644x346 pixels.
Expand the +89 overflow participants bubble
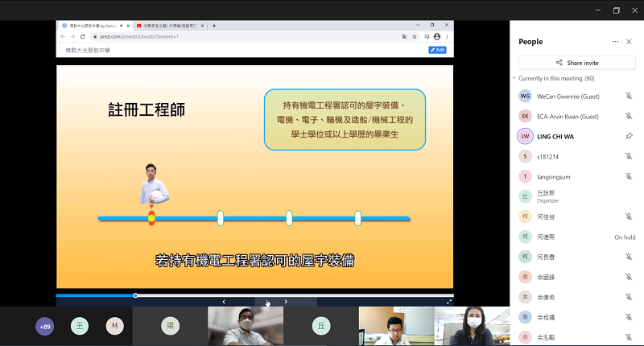45,326
